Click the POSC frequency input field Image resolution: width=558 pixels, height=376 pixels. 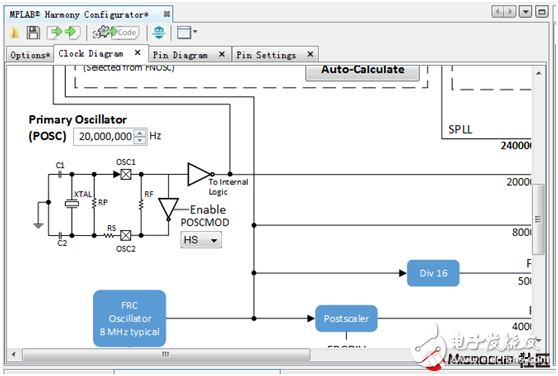coord(104,136)
